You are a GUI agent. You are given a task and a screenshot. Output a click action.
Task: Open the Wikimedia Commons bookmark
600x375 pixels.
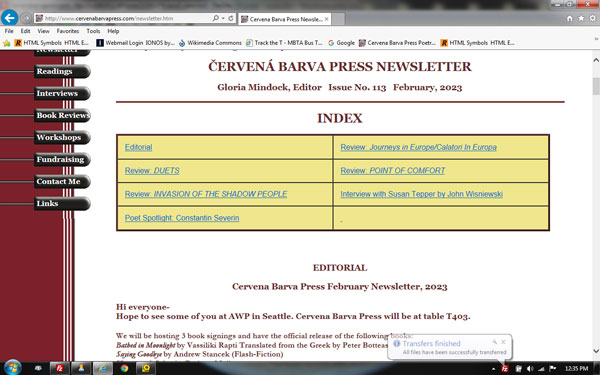click(x=210, y=43)
